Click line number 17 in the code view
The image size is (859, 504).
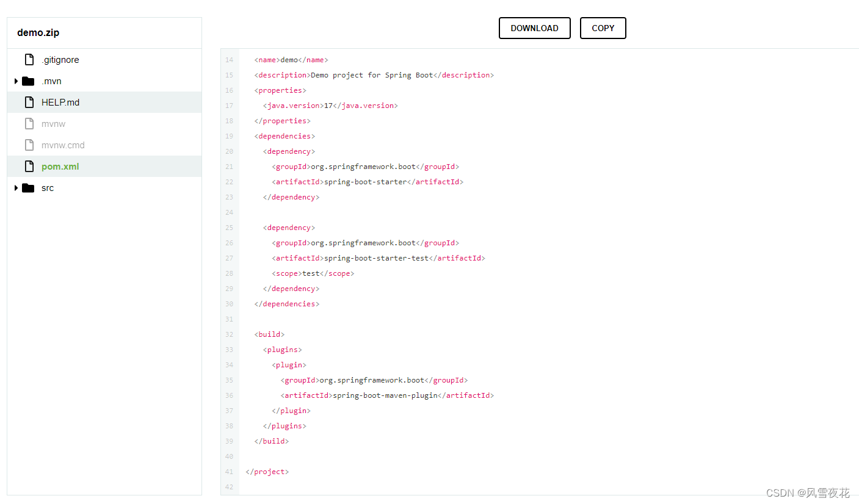[229, 105]
